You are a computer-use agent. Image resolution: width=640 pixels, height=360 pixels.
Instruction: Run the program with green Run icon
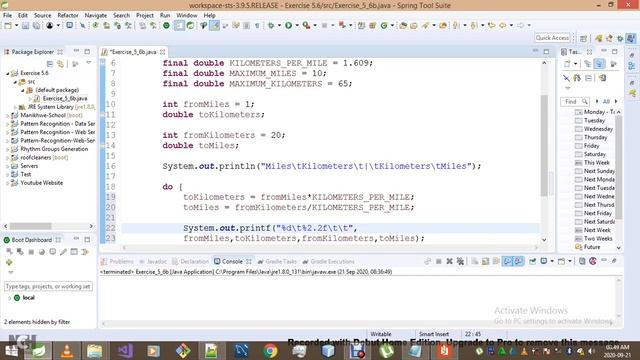(289, 26)
